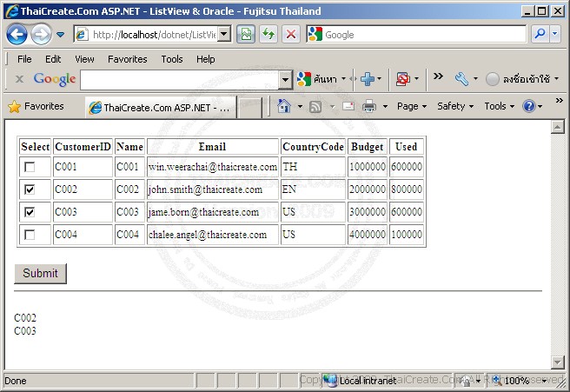Uncheck the Select box for C002
Screen dimensions: 570x392
30,189
